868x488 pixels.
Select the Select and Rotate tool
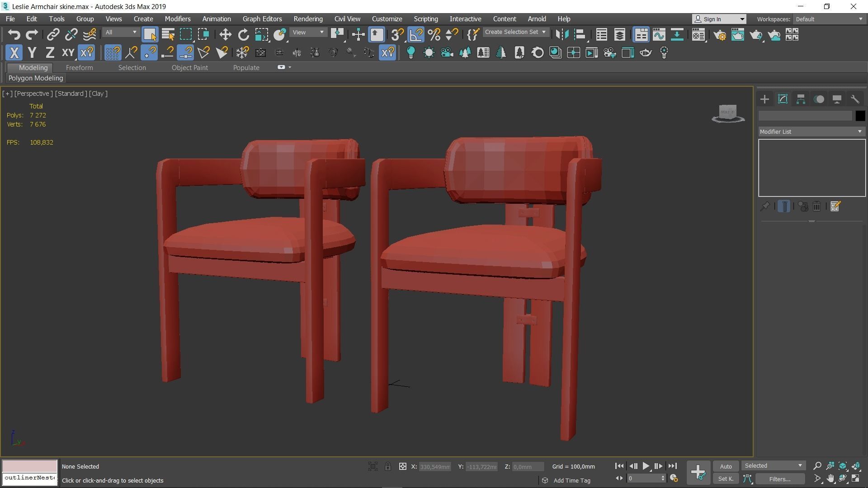pyautogui.click(x=243, y=34)
